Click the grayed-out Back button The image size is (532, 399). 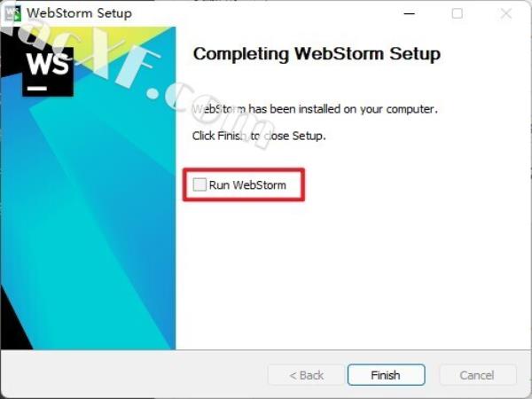pyautogui.click(x=307, y=375)
